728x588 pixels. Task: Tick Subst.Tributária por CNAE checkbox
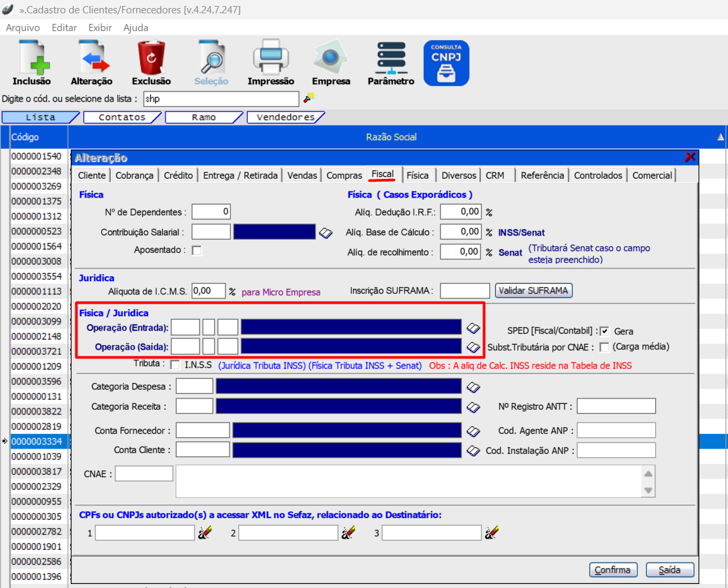605,346
